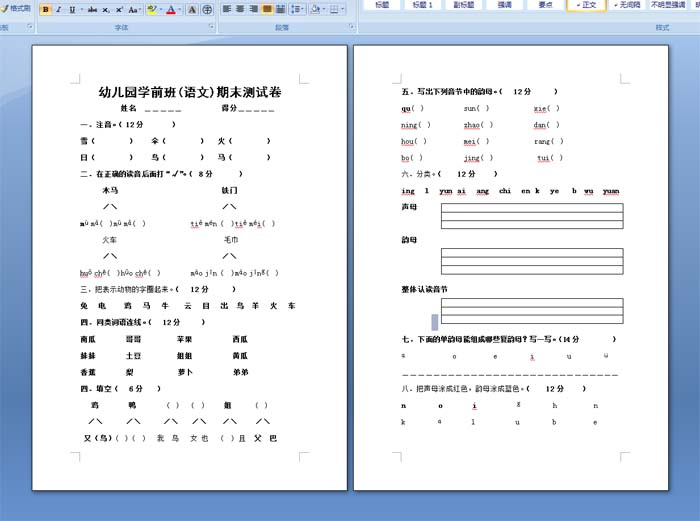Toggle Italic formatting

pos(58,9)
